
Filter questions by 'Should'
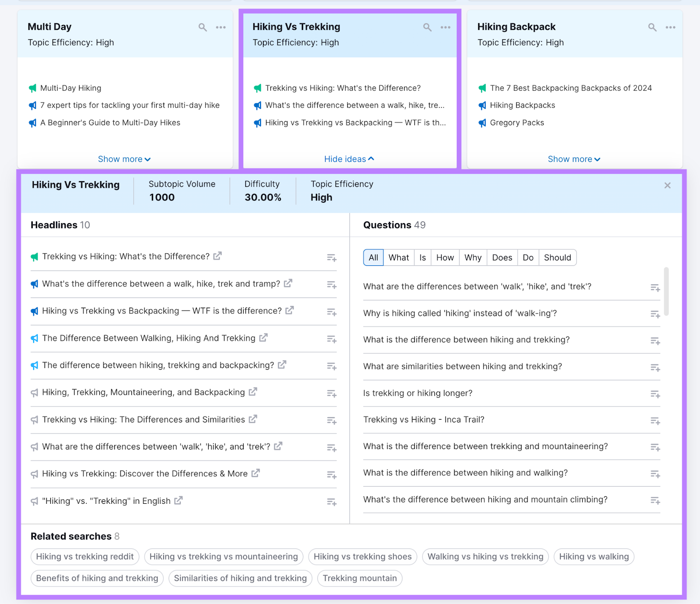pos(557,257)
